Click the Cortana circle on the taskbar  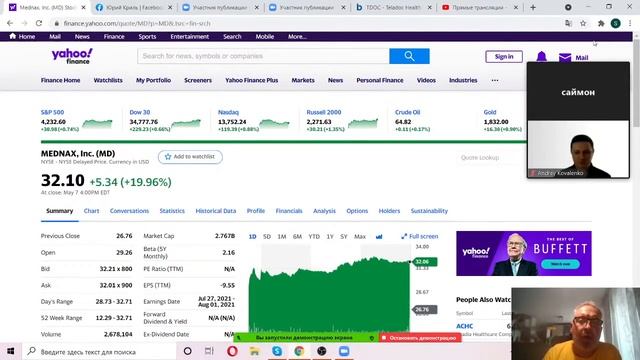tap(187, 351)
